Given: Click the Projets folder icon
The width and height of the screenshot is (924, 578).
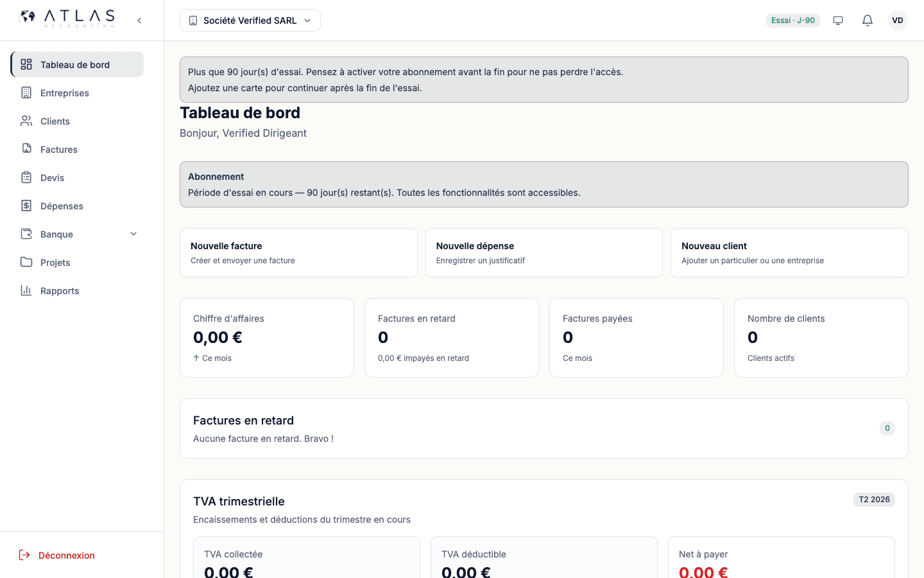Looking at the screenshot, I should tap(26, 262).
